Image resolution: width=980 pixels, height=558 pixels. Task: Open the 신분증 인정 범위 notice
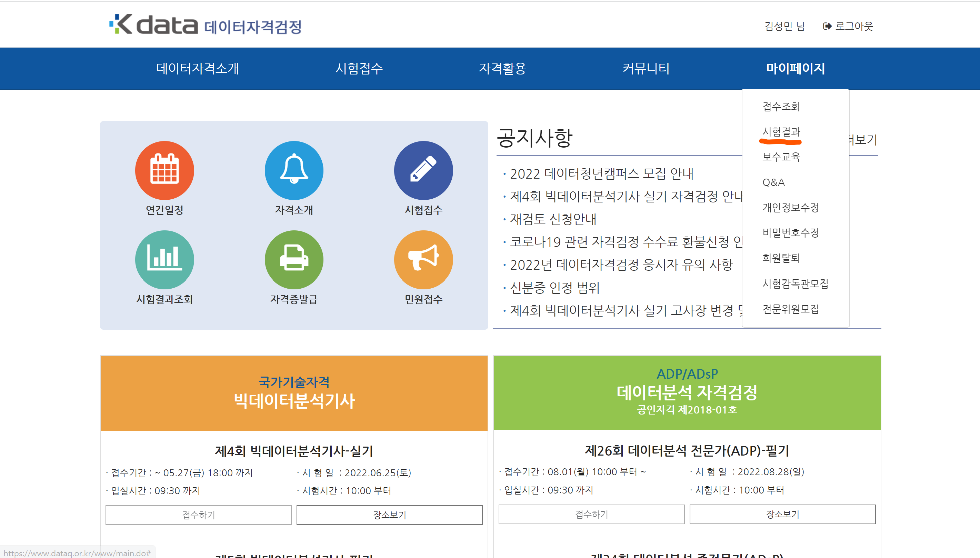tap(554, 288)
